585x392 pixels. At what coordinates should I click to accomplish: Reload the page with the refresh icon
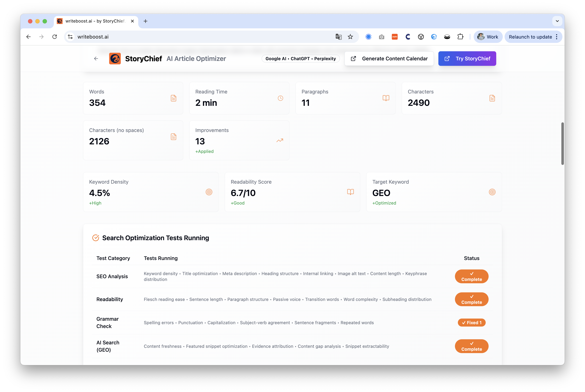55,37
